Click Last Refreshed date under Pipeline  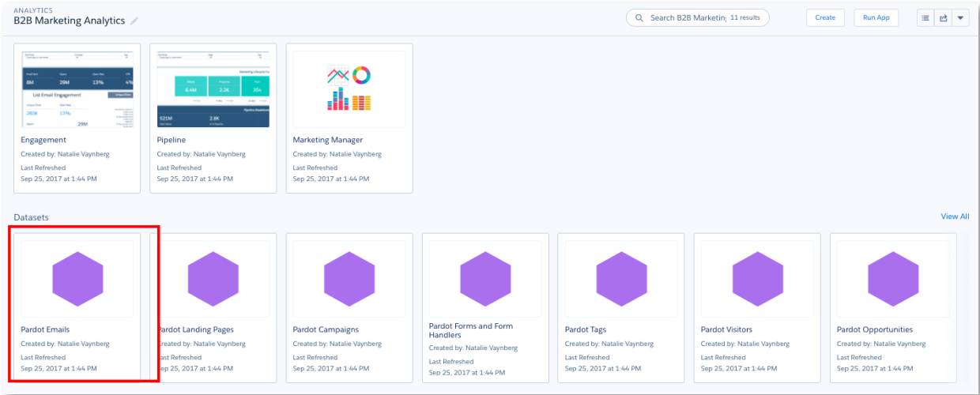(x=195, y=179)
